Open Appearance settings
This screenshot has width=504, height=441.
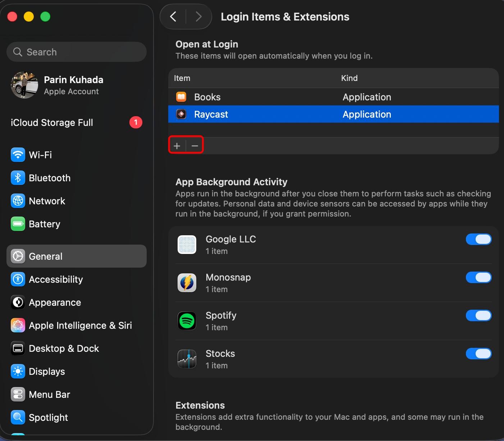coord(77,303)
